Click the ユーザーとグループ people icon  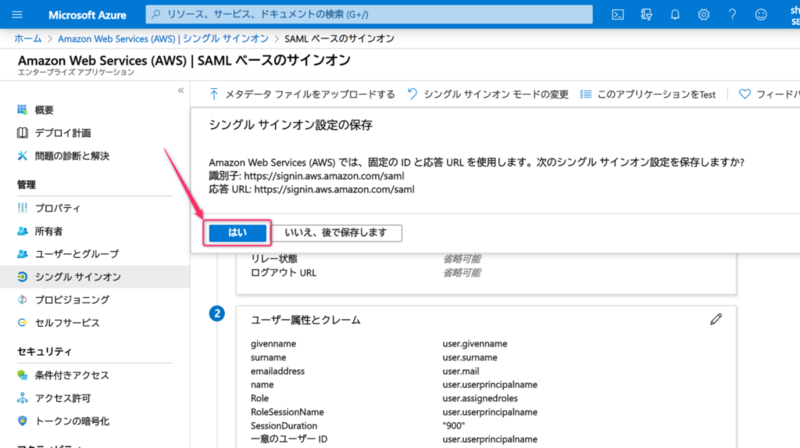pyautogui.click(x=22, y=254)
